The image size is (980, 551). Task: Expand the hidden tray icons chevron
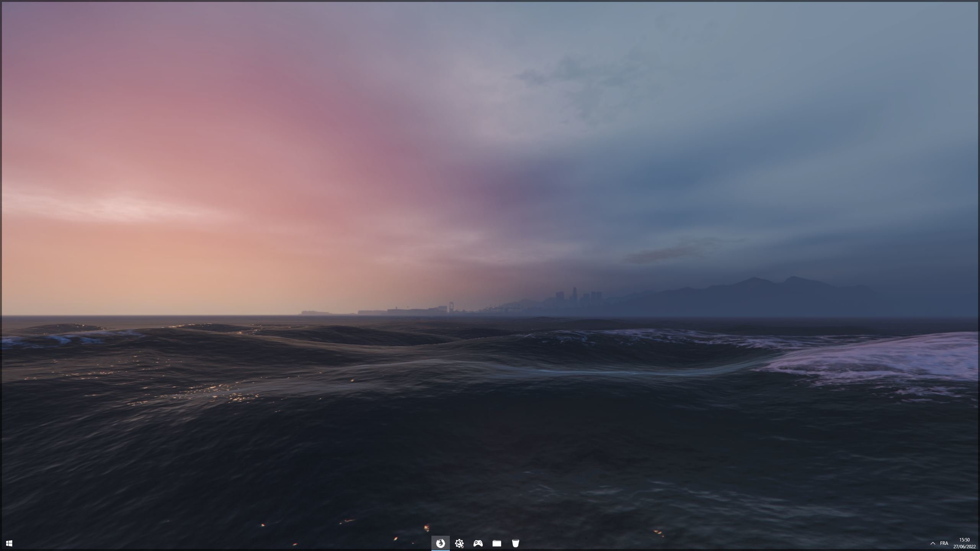933,543
